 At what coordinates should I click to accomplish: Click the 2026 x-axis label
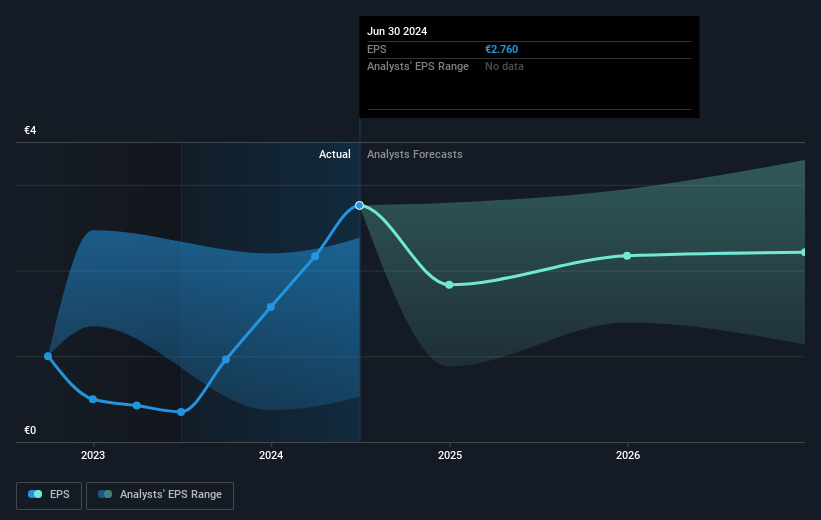[x=628, y=455]
